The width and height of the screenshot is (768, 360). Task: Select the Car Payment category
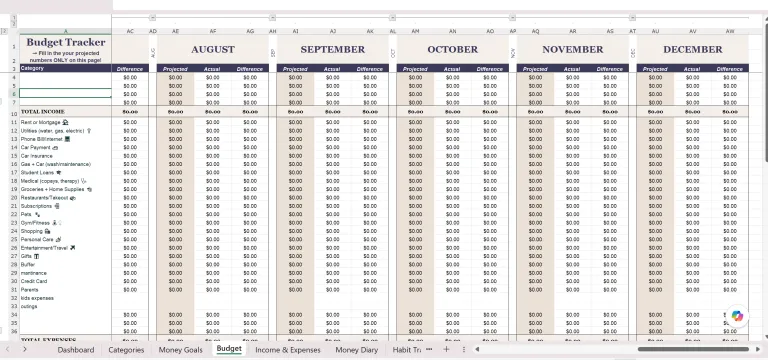[65, 147]
